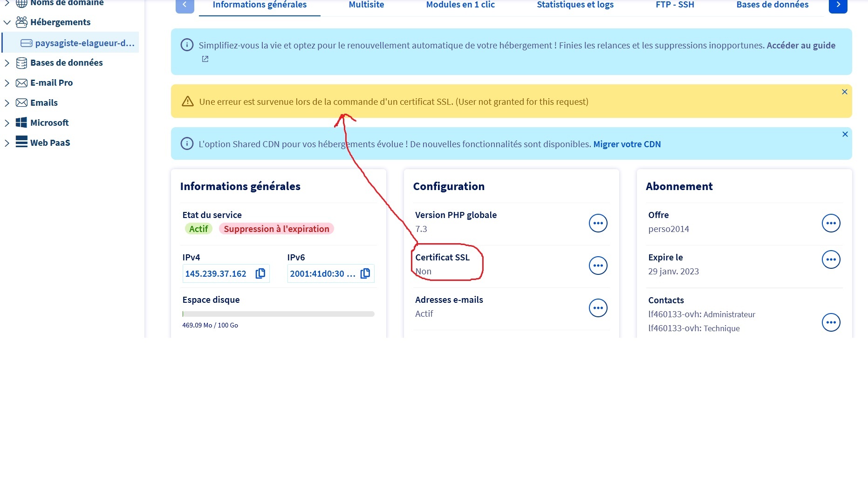The height and width of the screenshot is (477, 868).
Task: Open the Expire le options menu
Action: coord(831,259)
